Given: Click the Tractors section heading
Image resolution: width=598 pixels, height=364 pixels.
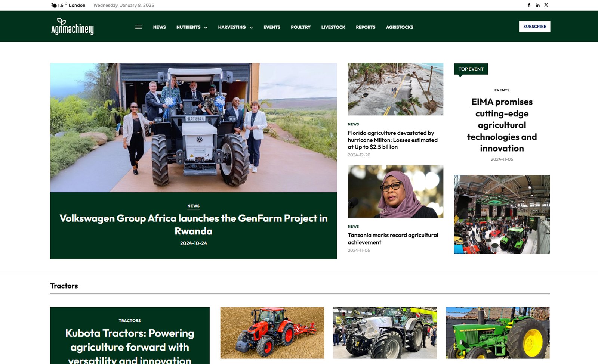Looking at the screenshot, I should click(x=64, y=286).
